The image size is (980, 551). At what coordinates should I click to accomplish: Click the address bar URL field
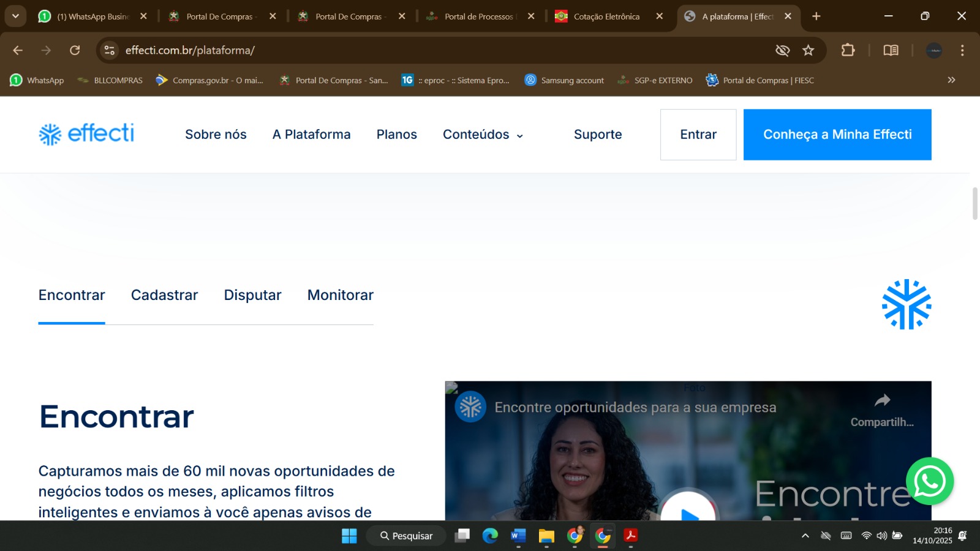point(429,50)
